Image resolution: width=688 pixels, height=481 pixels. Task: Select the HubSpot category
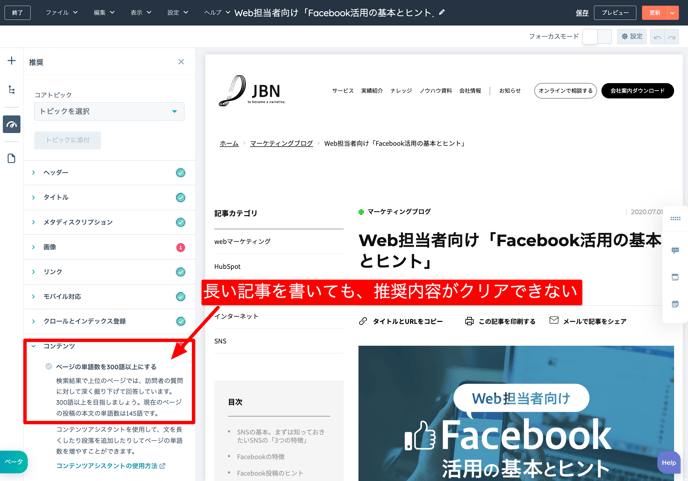point(227,266)
